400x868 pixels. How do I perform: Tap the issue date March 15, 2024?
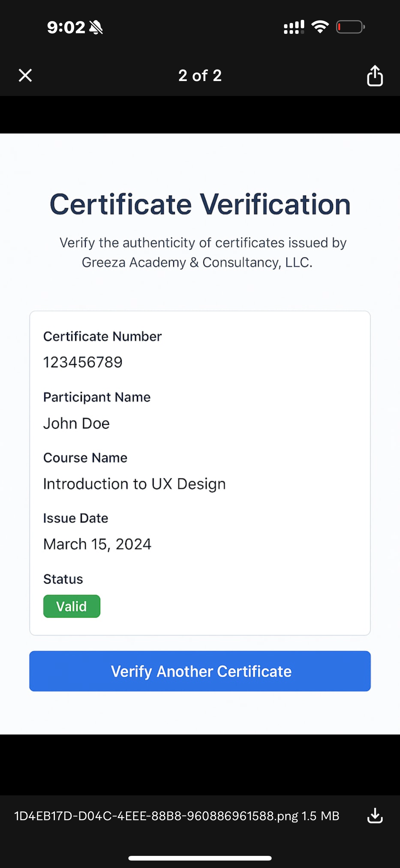(97, 544)
